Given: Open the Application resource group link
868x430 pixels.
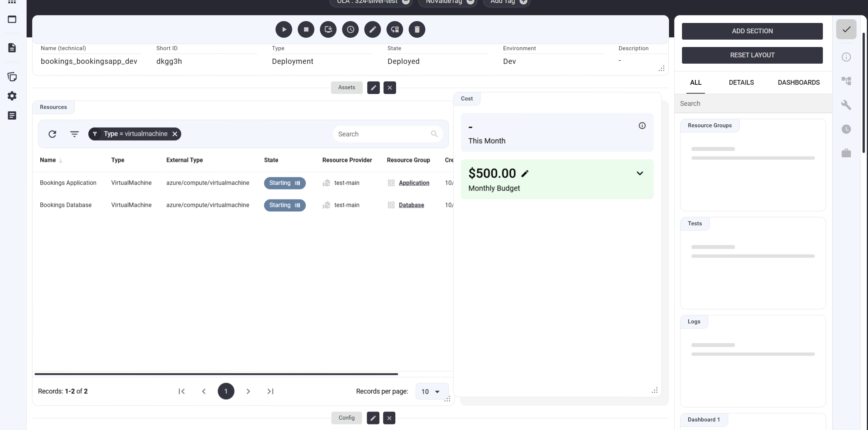Looking at the screenshot, I should 414,183.
